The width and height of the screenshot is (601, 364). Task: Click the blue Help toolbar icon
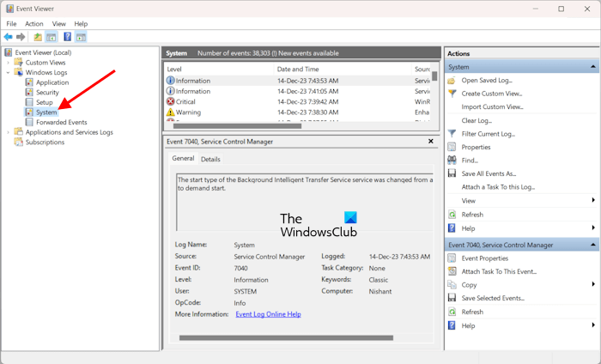pos(68,37)
